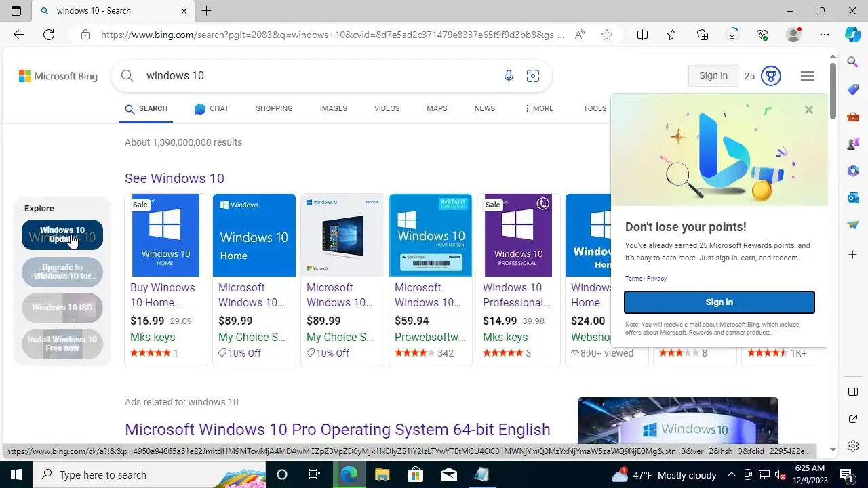The height and width of the screenshot is (488, 868).
Task: Open Collections toolbar icon
Action: point(703,35)
